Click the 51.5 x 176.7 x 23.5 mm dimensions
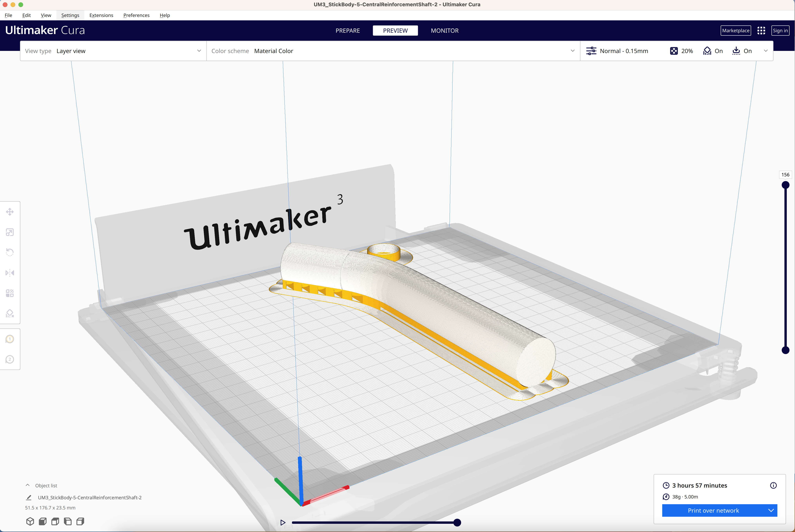This screenshot has width=795, height=532. pyautogui.click(x=50, y=508)
